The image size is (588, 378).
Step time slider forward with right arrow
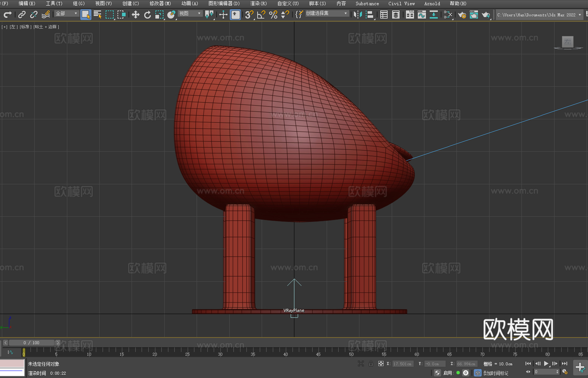[58, 343]
